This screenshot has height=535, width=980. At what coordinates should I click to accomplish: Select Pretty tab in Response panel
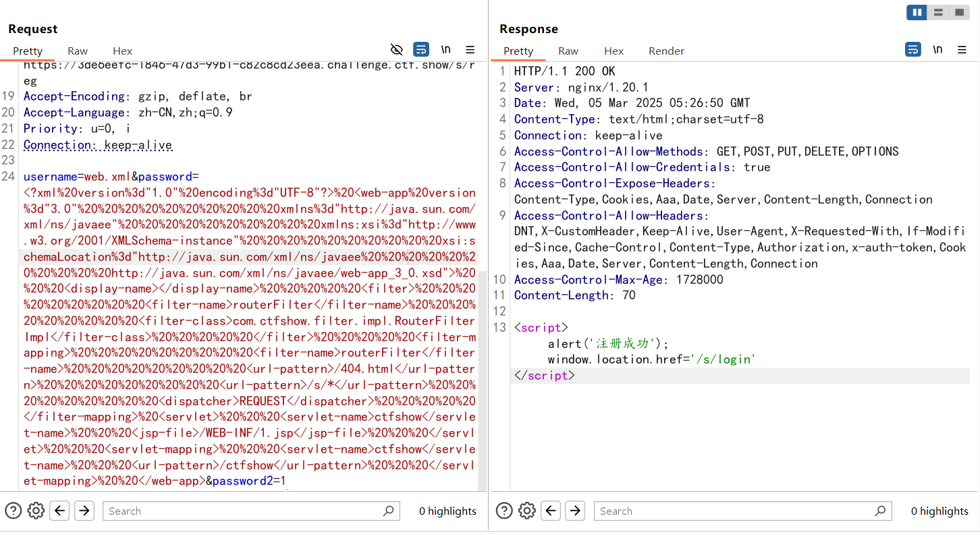[x=518, y=51]
